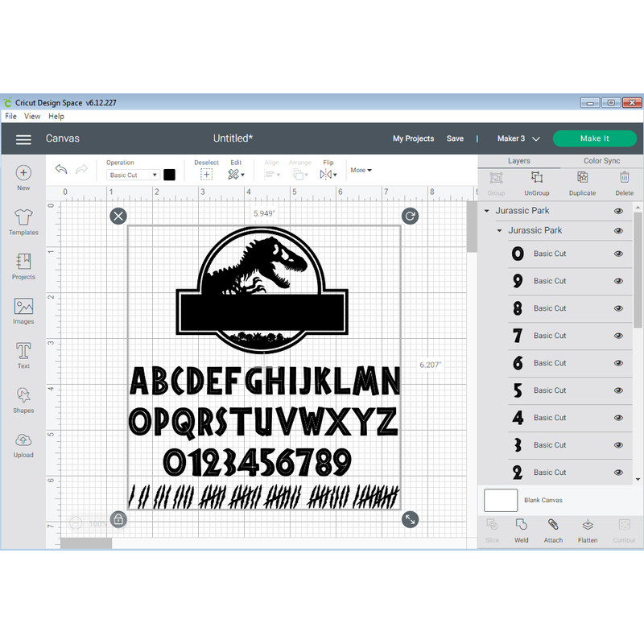Hide the '9' Basic Cut layer
The width and height of the screenshot is (644, 644).
point(618,281)
